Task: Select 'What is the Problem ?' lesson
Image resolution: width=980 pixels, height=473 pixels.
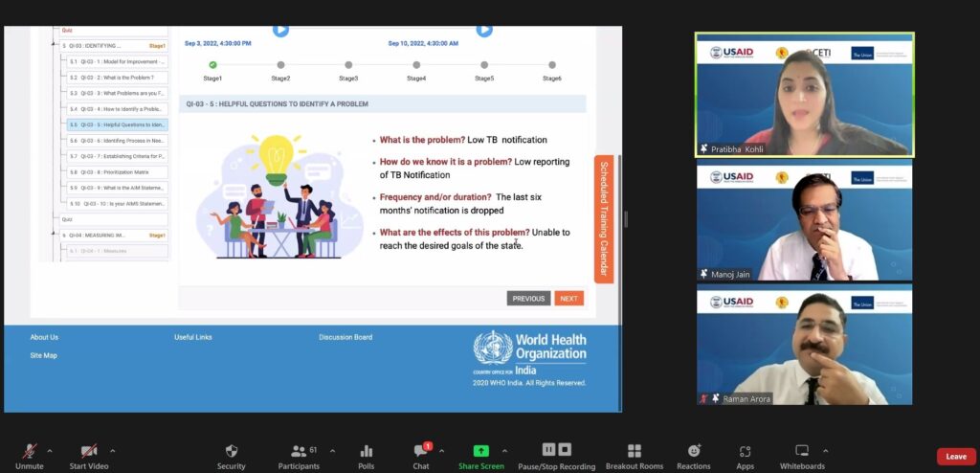Action: coord(118,78)
